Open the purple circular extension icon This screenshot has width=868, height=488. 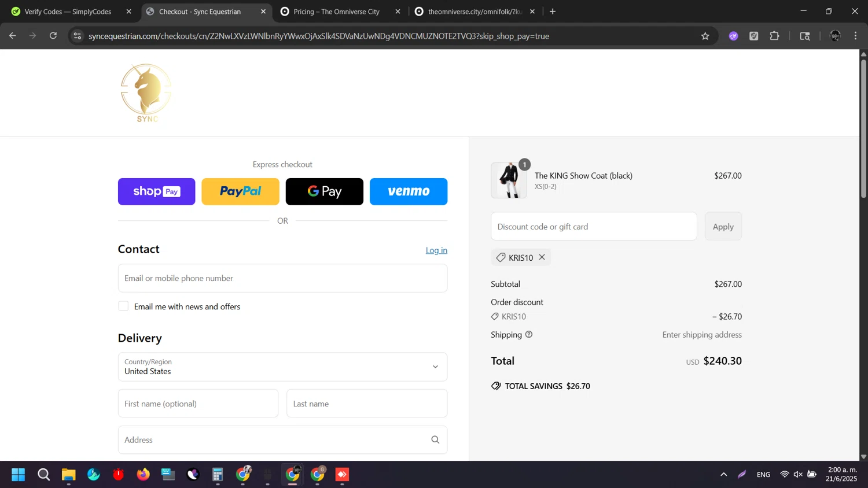[x=733, y=36]
